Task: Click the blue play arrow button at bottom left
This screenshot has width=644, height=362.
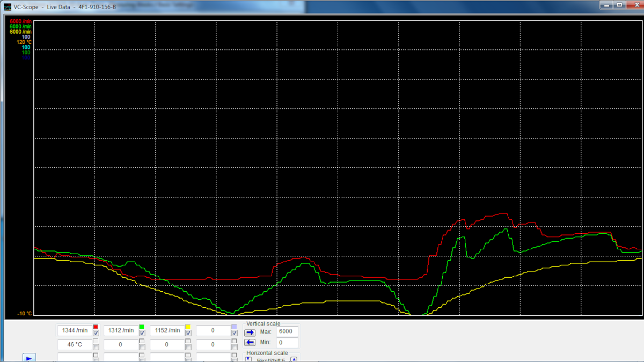Action: click(x=30, y=358)
